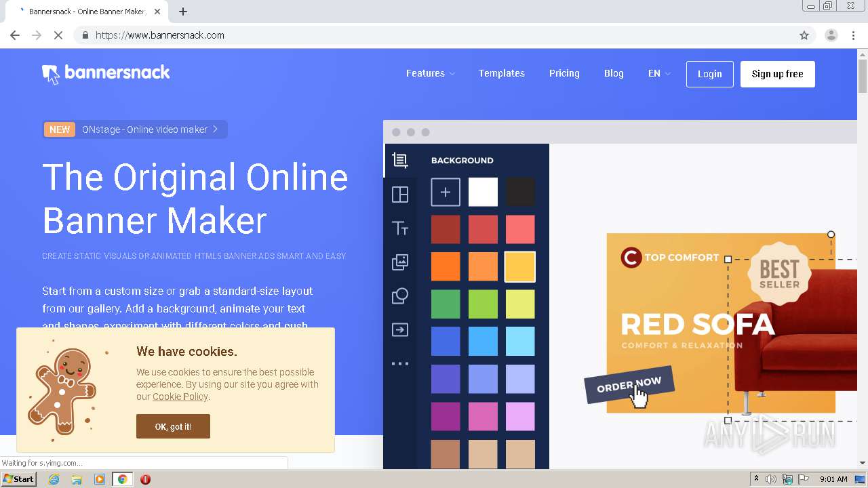Click the pink color swatch
This screenshot has height=488, width=868.
pos(483,416)
